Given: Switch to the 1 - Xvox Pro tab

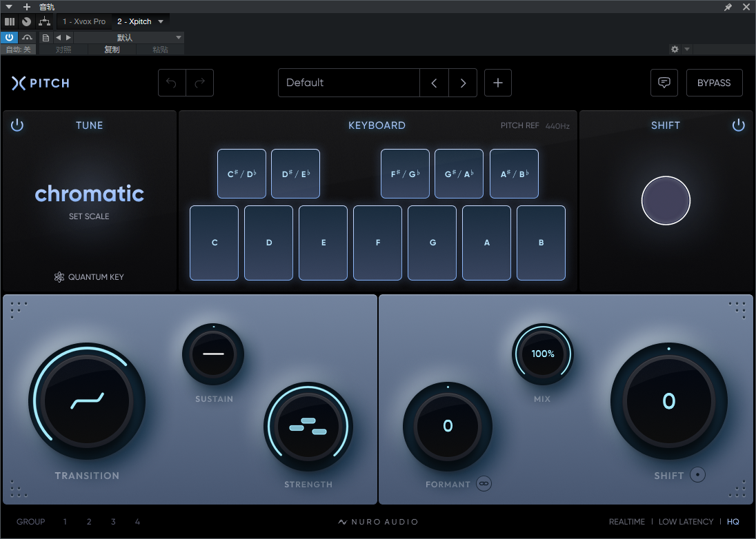Looking at the screenshot, I should coord(84,21).
